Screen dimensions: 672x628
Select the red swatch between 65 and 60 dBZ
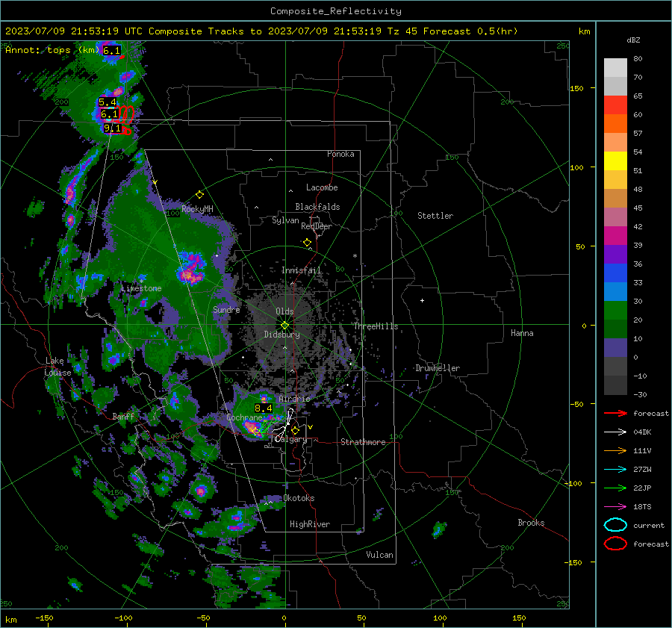tap(615, 105)
